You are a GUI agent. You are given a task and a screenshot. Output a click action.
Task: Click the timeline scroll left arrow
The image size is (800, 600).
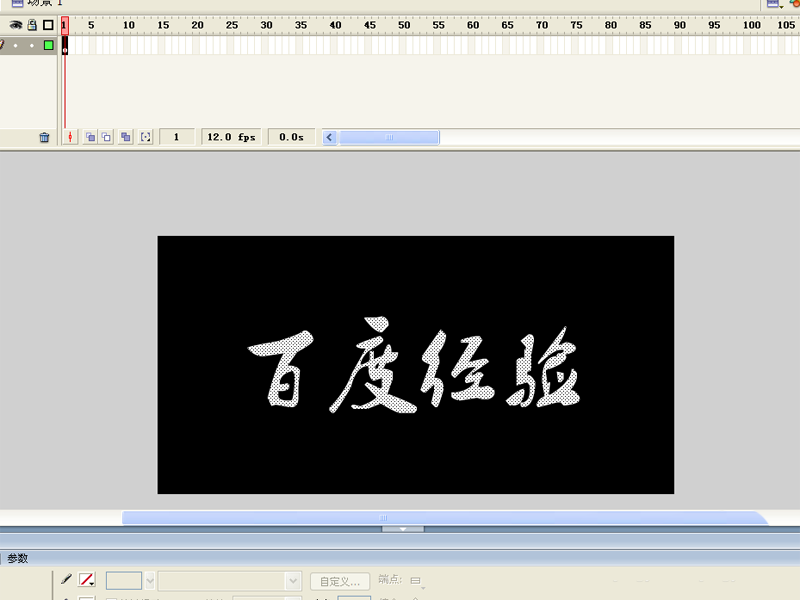tap(330, 137)
